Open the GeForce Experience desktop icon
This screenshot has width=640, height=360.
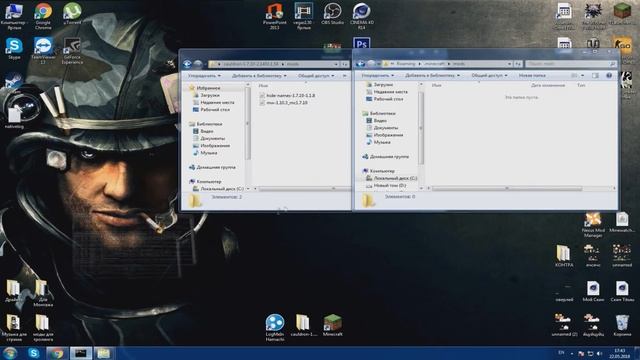point(72,51)
